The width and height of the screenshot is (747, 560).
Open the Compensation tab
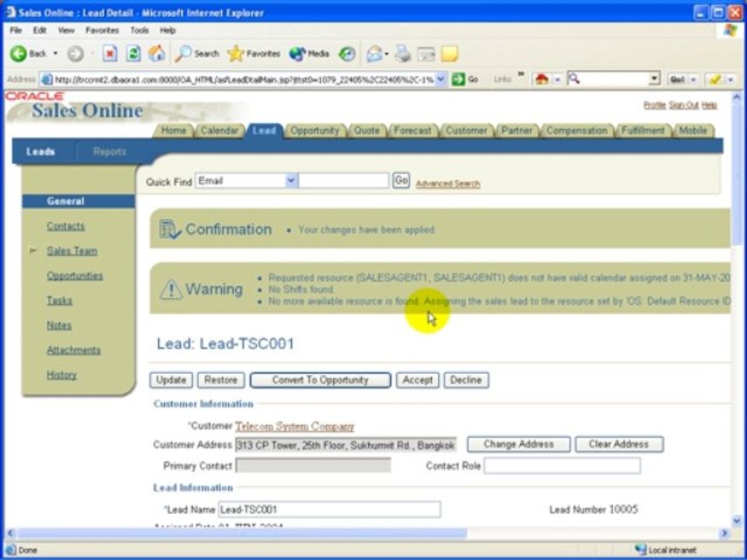[577, 131]
